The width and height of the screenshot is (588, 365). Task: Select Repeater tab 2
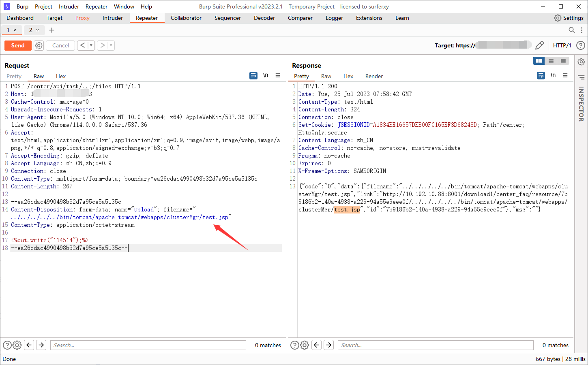click(x=31, y=30)
